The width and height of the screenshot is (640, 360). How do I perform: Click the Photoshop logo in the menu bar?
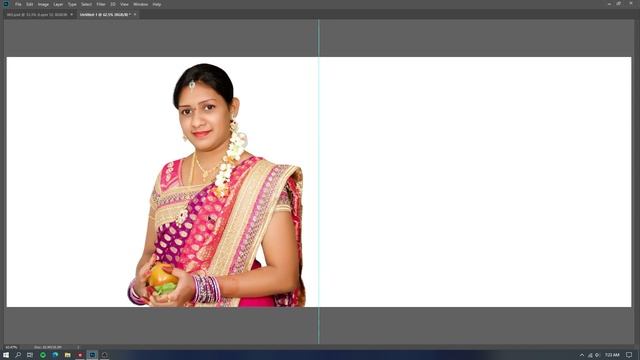click(x=6, y=4)
